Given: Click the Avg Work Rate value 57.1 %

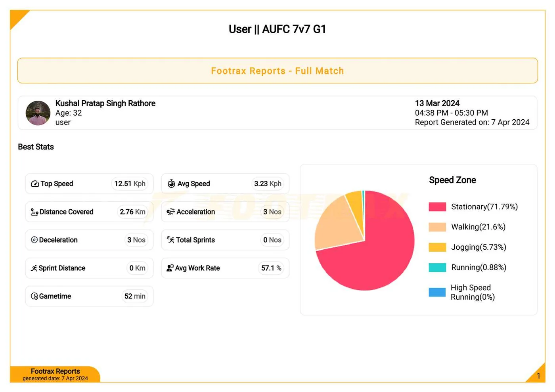Looking at the screenshot, I should point(271,268).
